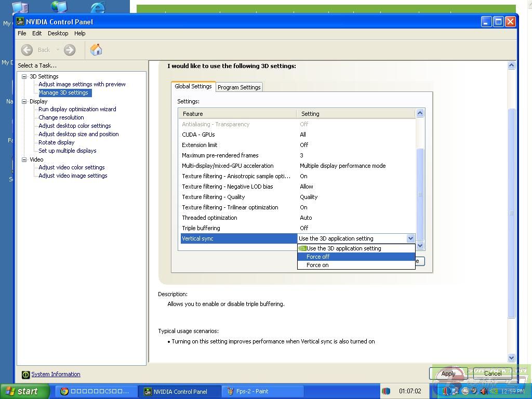Switch to Program Settings tab
Screen dimensions: 532x399
click(x=239, y=87)
